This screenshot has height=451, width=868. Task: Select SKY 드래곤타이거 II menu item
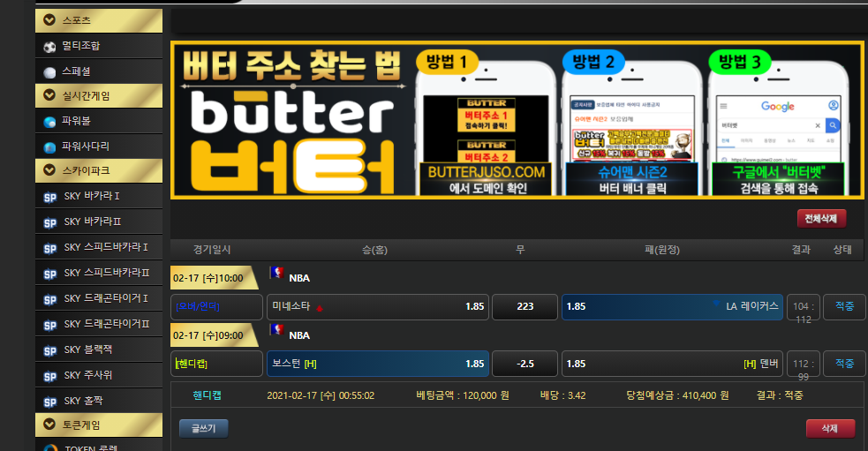105,324
